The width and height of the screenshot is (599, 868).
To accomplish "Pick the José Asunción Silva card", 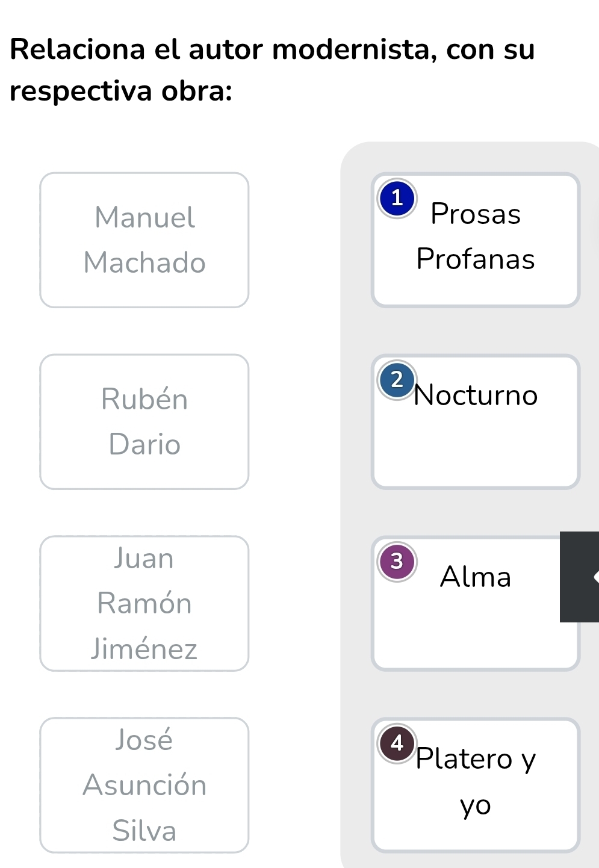I will coord(144,785).
